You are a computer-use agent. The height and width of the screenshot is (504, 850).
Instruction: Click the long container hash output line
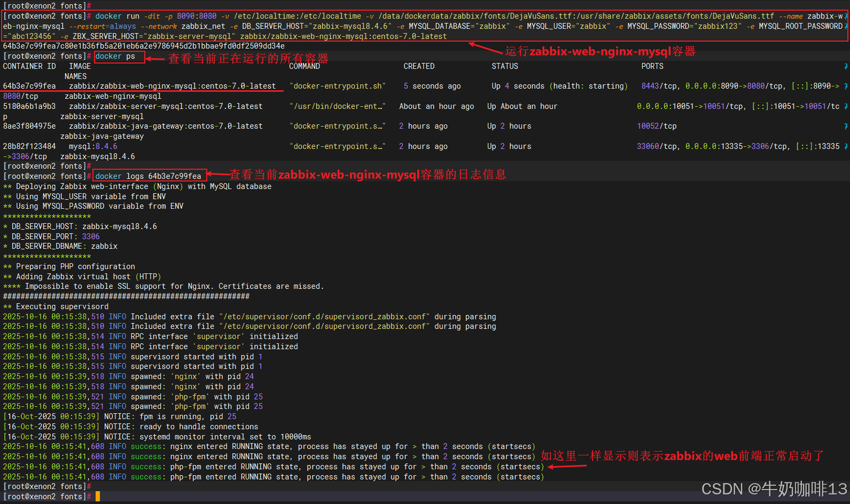coord(144,46)
